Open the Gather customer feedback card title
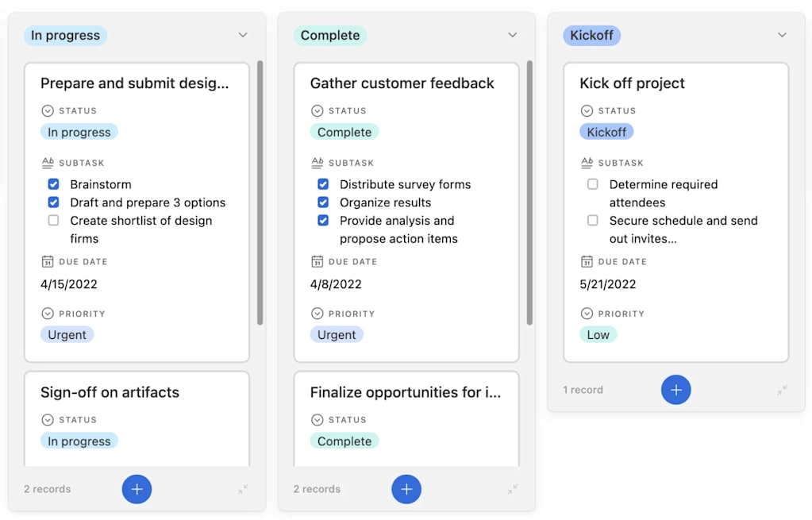812x520 pixels. point(402,83)
